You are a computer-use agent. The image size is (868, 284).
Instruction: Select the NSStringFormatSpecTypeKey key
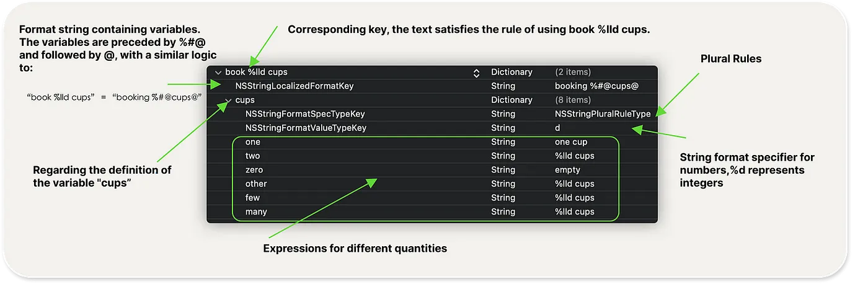pos(305,114)
